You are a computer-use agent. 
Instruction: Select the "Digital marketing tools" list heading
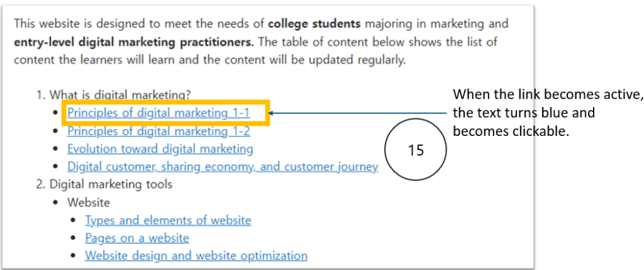[111, 184]
